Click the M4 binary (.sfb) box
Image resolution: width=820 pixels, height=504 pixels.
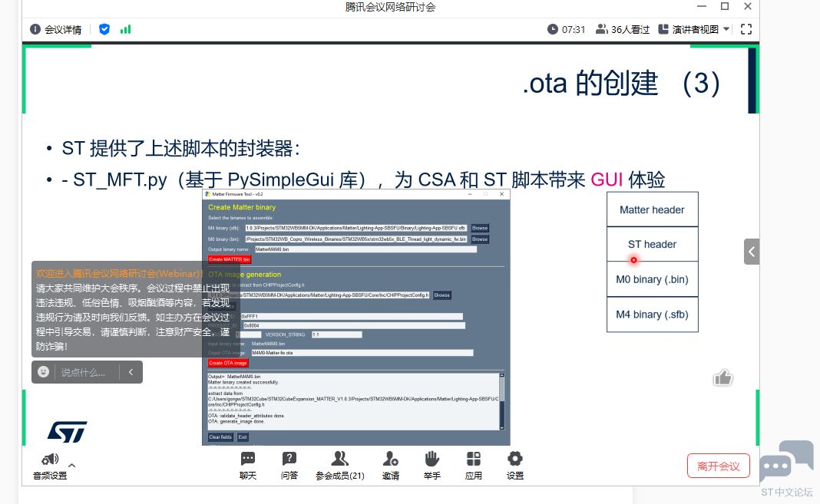(652, 315)
